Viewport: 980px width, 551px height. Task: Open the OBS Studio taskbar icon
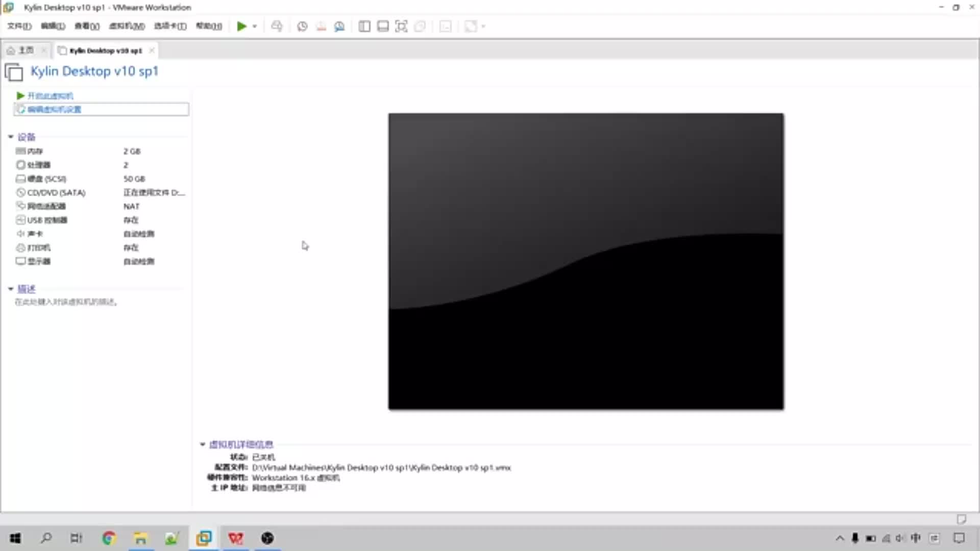(x=267, y=538)
